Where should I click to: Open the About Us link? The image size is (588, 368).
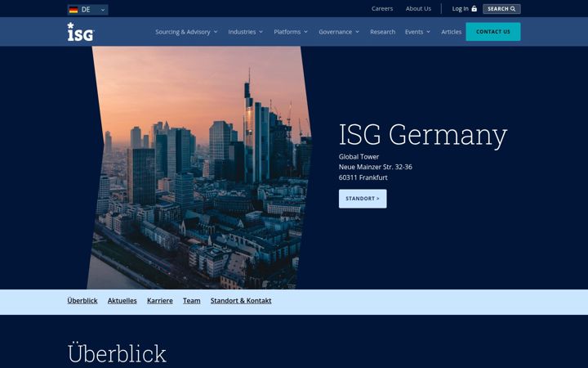click(418, 9)
